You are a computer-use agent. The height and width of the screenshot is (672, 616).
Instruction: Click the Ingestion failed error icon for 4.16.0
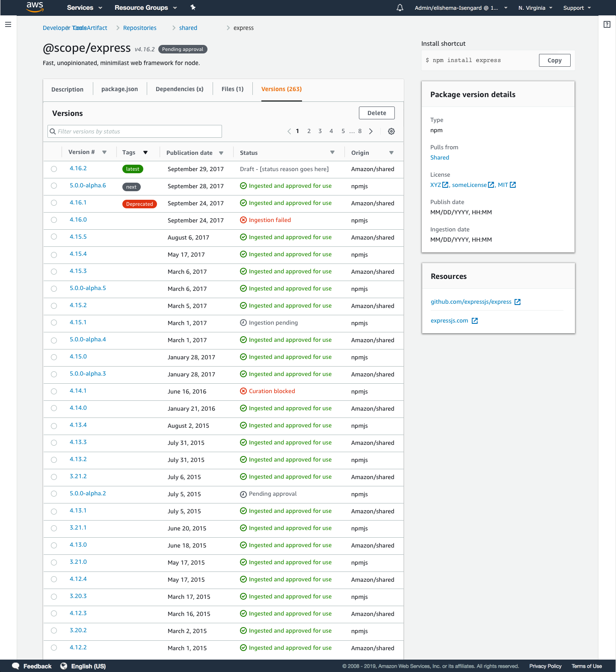click(243, 220)
